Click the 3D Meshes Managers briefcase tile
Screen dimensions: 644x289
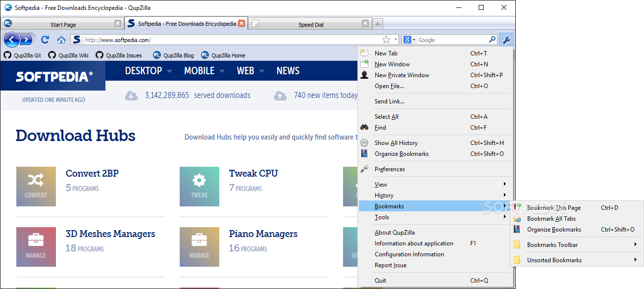pyautogui.click(x=36, y=247)
